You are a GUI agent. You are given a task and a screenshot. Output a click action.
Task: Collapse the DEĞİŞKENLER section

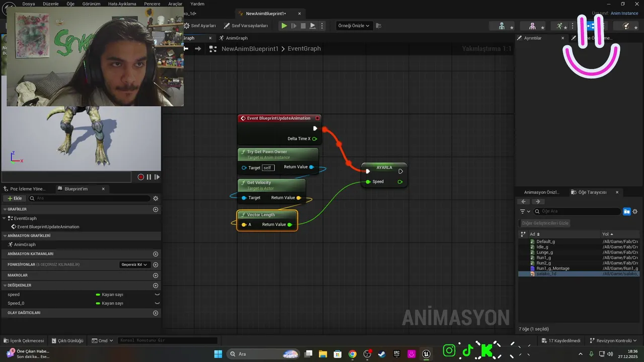[4, 286]
